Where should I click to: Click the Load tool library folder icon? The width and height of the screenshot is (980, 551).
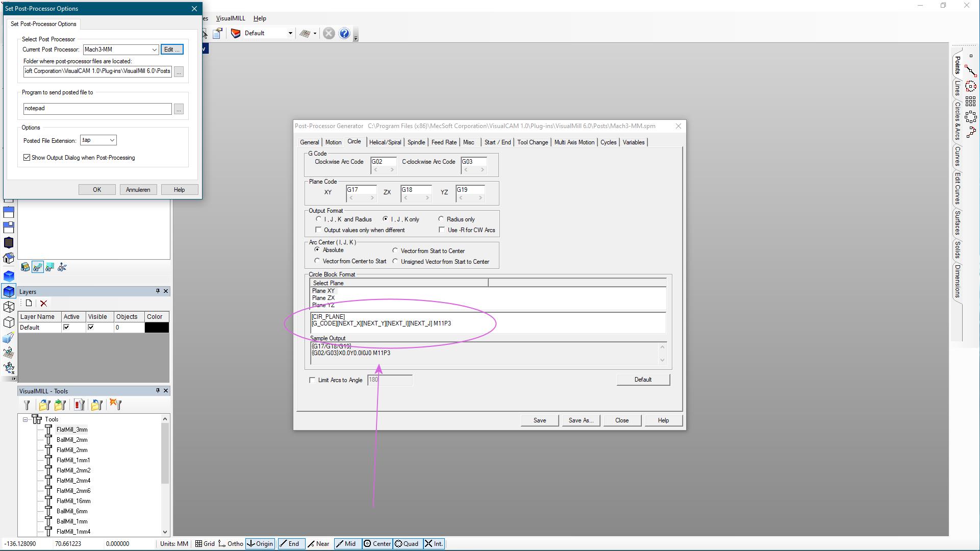(44, 405)
